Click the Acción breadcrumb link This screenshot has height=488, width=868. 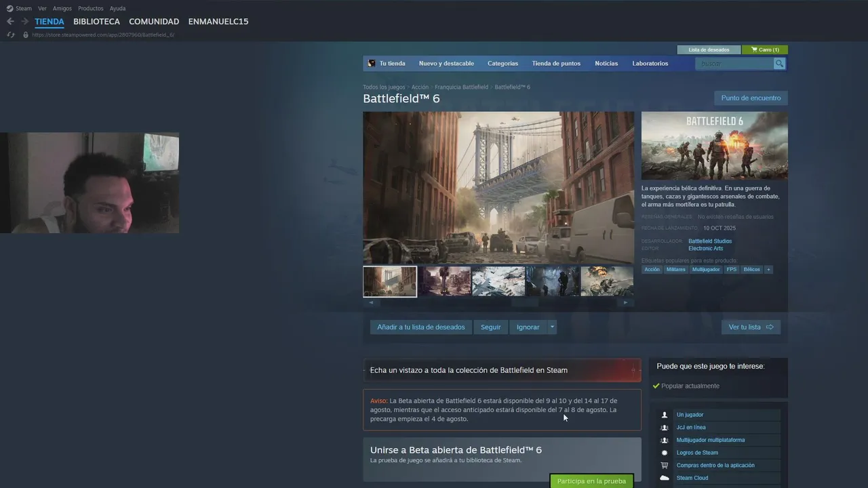(x=420, y=87)
